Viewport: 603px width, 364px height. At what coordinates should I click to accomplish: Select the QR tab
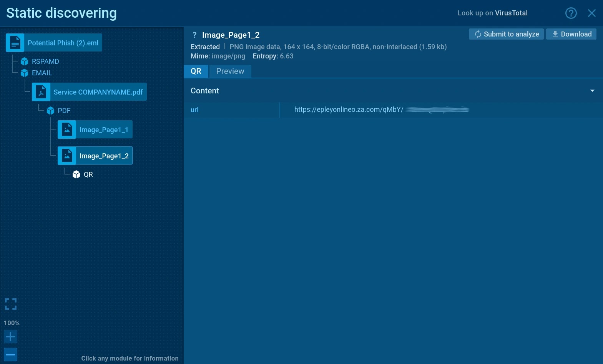pos(196,71)
